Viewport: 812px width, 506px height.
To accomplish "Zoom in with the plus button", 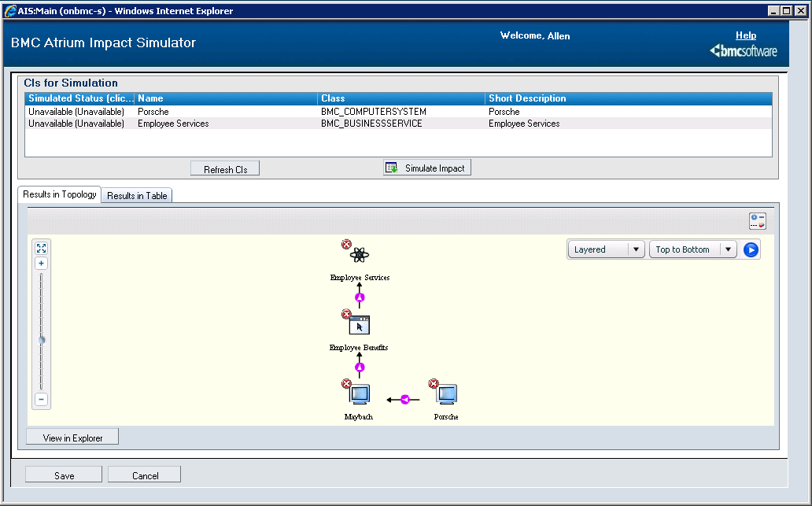I will pyautogui.click(x=42, y=263).
